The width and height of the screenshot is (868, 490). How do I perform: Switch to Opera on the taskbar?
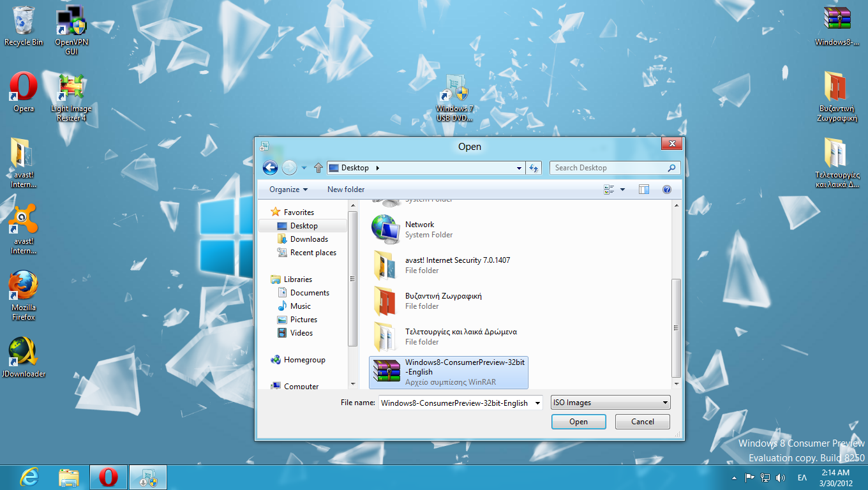pos(108,477)
